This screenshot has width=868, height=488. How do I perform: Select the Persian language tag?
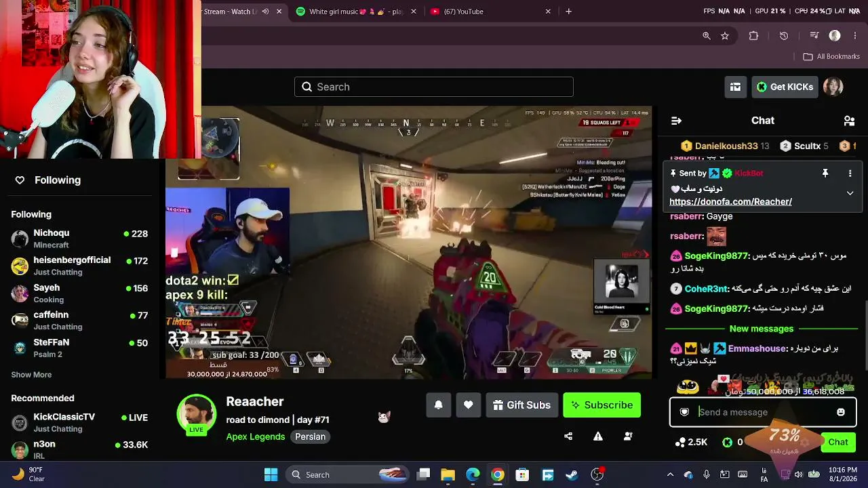[x=311, y=436]
